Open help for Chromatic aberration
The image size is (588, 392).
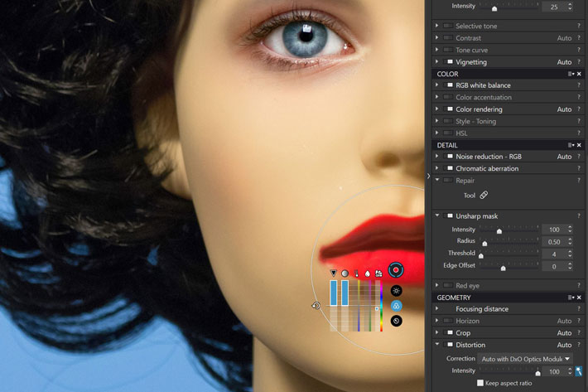coord(579,168)
